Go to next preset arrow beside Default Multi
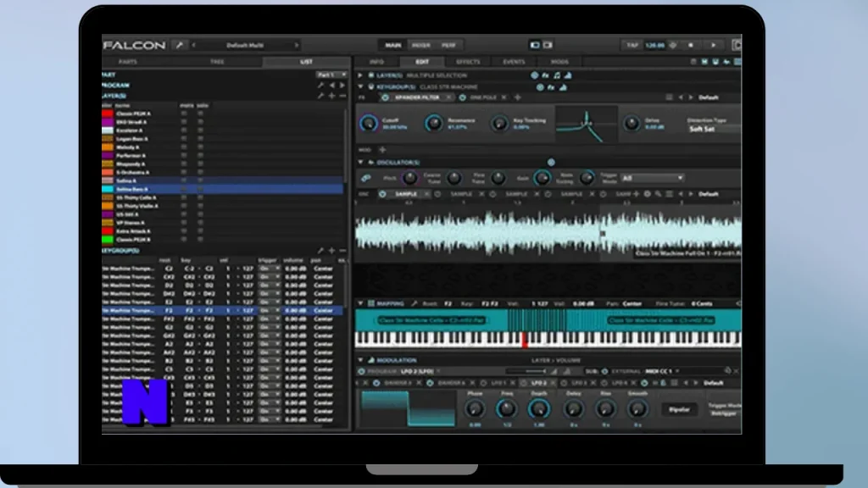Screen dimensions: 868x488 click(x=297, y=46)
